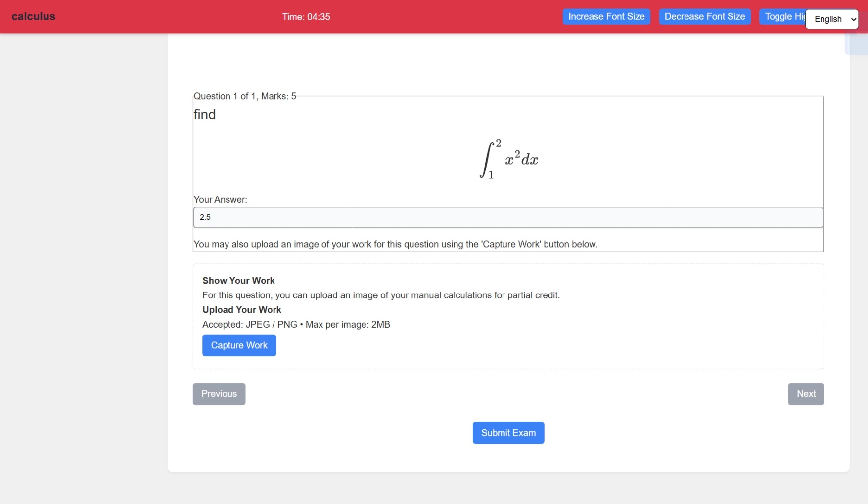This screenshot has height=504, width=868.
Task: Click the Next question button
Action: click(x=805, y=394)
